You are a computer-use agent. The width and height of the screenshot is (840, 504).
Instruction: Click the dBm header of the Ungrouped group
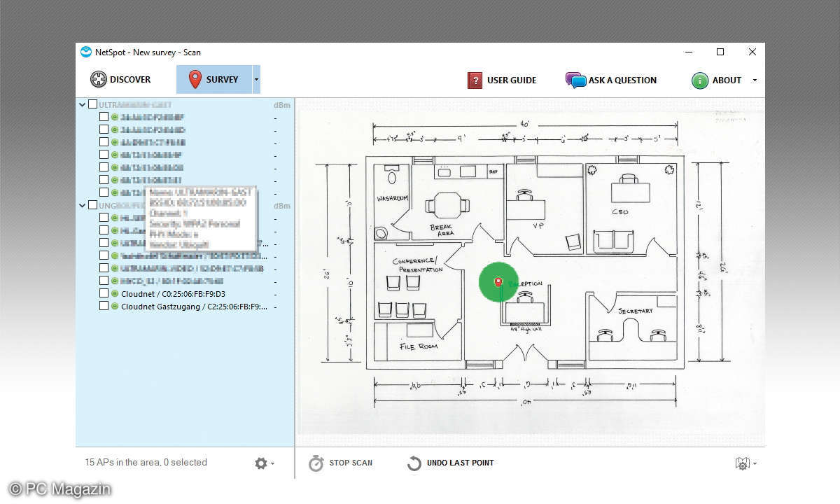tap(281, 206)
